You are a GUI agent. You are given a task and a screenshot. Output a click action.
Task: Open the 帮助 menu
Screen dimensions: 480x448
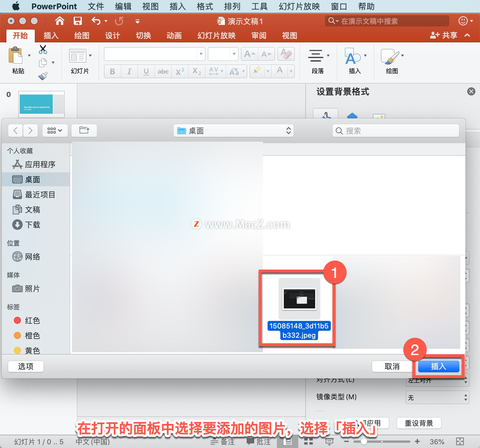click(366, 6)
